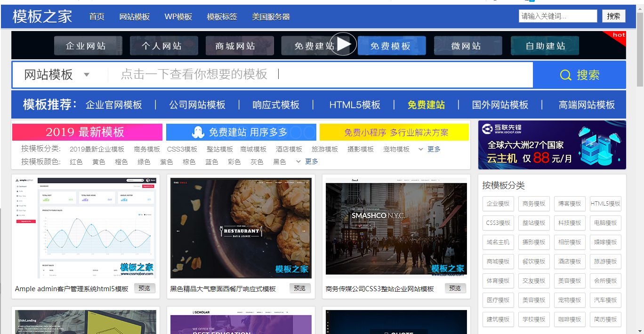Open the WP模板 menu in the top navigation
Viewport: 644px width, 334px height.
[x=178, y=16]
